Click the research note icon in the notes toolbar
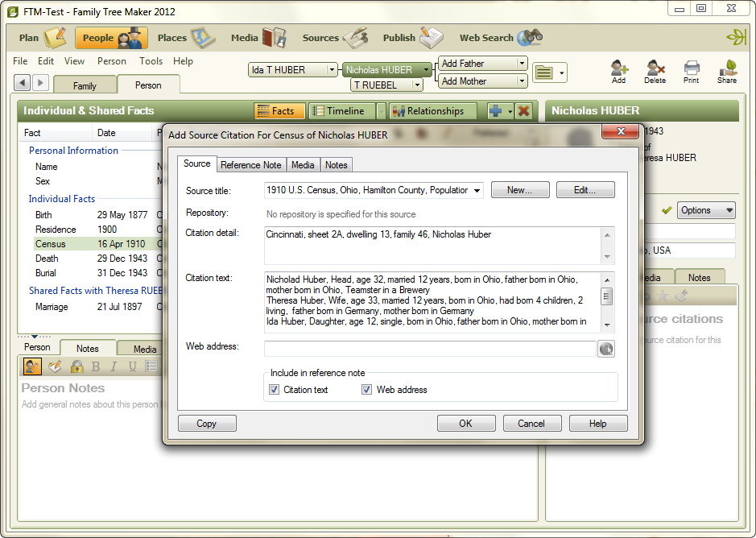 [x=55, y=366]
